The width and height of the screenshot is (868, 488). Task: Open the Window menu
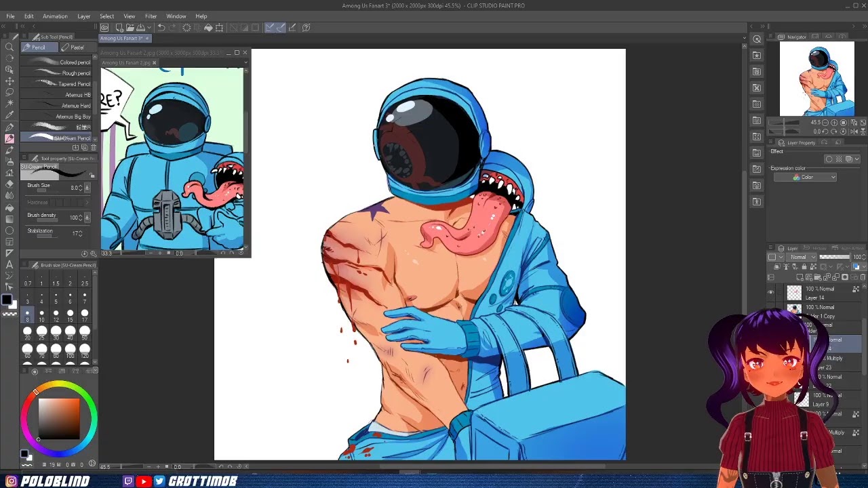(176, 16)
